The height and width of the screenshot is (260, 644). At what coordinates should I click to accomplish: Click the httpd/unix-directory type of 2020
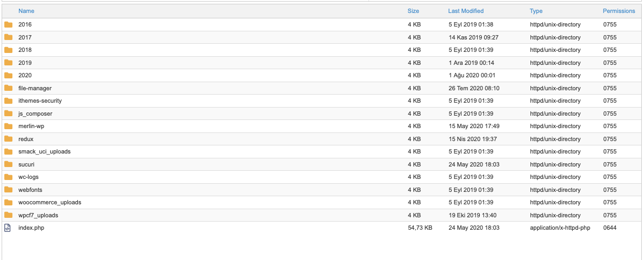(x=555, y=76)
